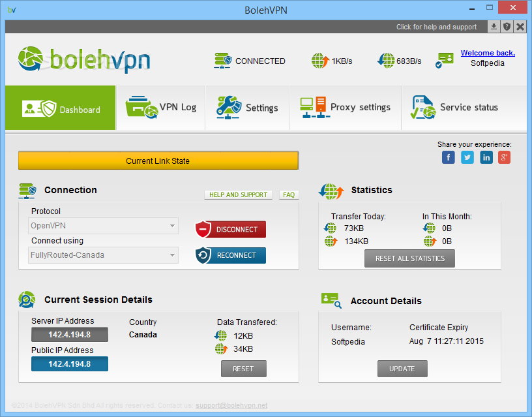Click the Statistics section globe arrows icon
Screen dimensions: 532x417
pyautogui.click(x=331, y=191)
